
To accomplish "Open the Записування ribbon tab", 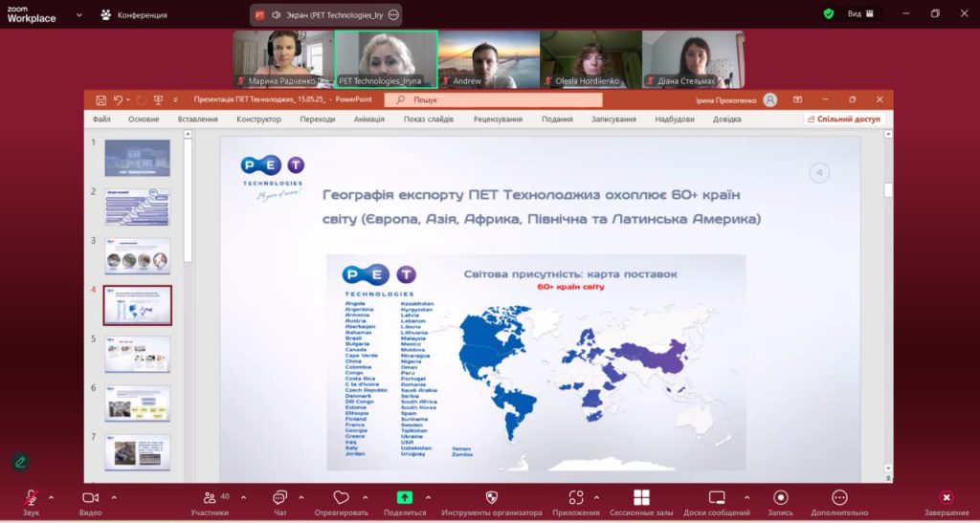I will click(x=613, y=120).
